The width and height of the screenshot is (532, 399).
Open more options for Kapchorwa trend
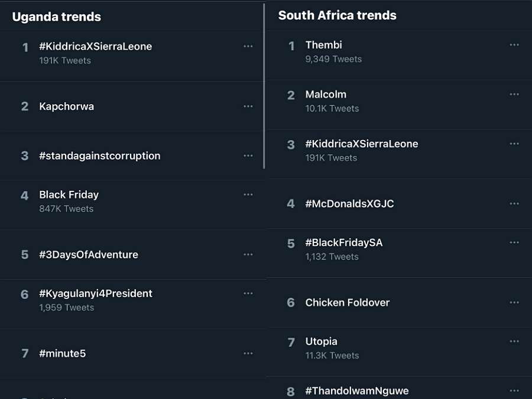point(248,106)
